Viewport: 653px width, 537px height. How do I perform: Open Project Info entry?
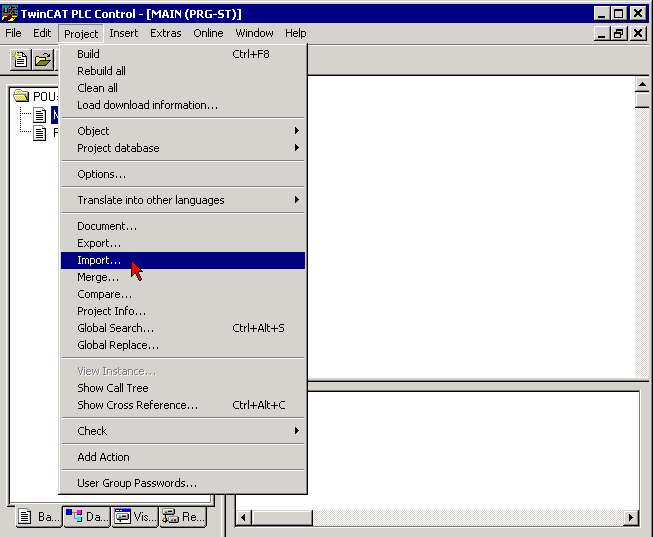coord(183,311)
